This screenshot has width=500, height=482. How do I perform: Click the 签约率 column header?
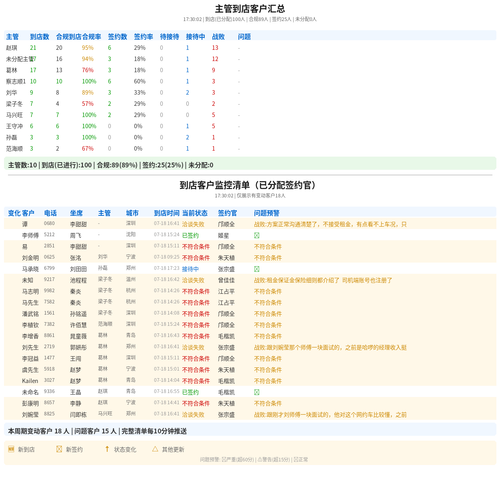(x=143, y=37)
